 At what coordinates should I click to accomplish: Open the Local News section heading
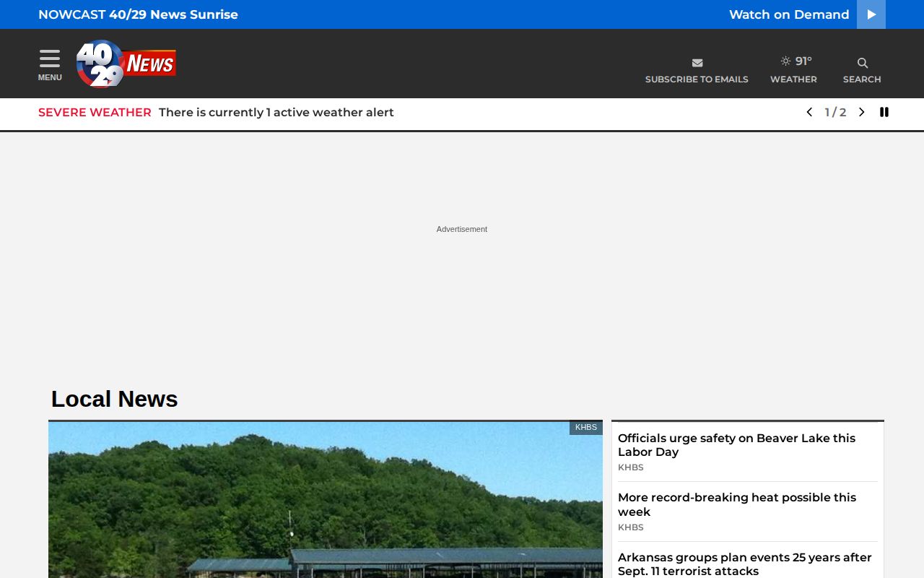pyautogui.click(x=114, y=399)
